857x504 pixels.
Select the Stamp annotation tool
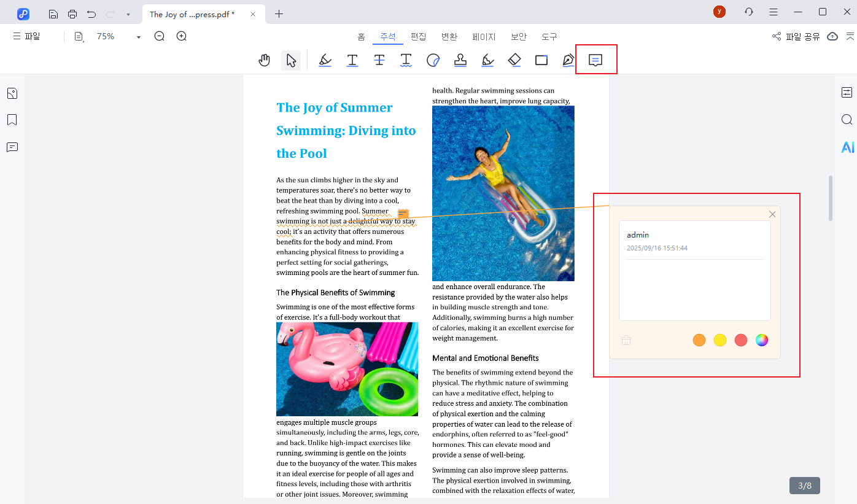[x=460, y=60]
